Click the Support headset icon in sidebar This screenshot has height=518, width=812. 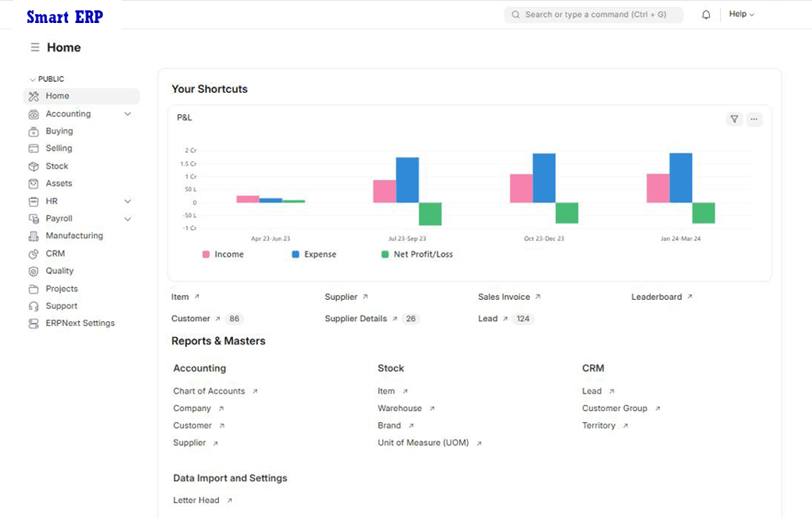click(x=33, y=306)
